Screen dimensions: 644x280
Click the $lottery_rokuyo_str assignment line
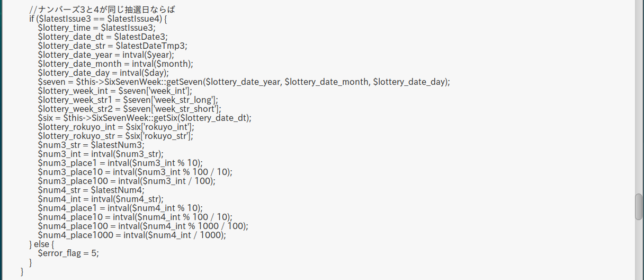point(115,136)
